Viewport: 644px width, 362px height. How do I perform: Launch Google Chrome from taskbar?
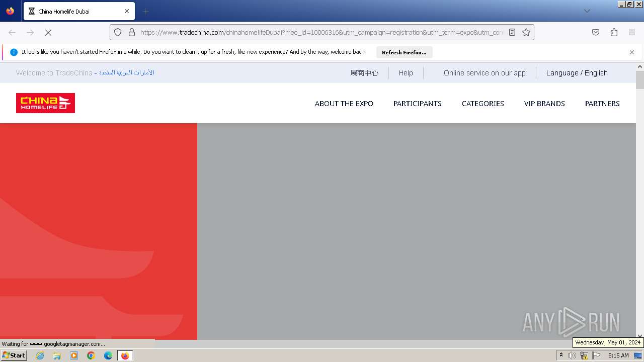coord(91,355)
